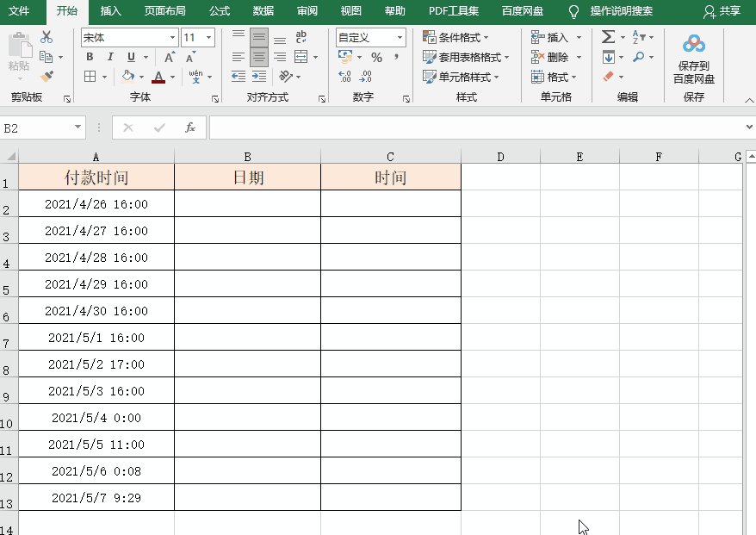Image resolution: width=756 pixels, height=535 pixels.
Task: Switch to the 页面布局 tab
Action: tap(165, 11)
